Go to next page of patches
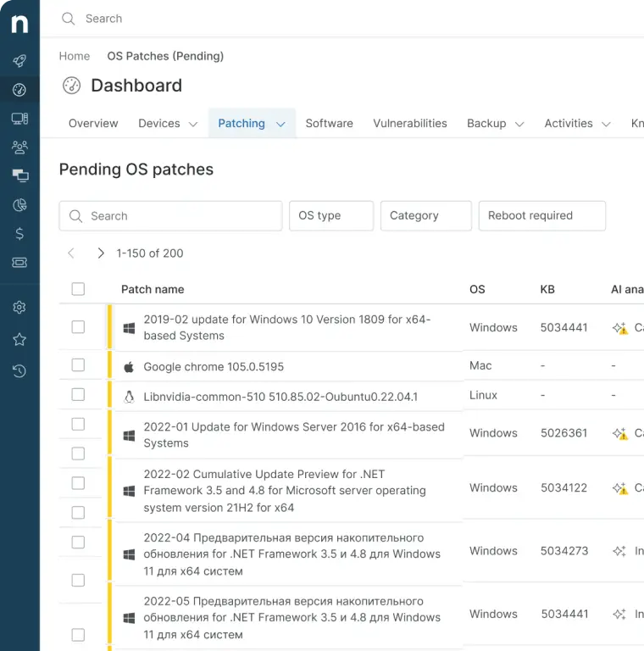644x651 pixels. click(x=101, y=253)
